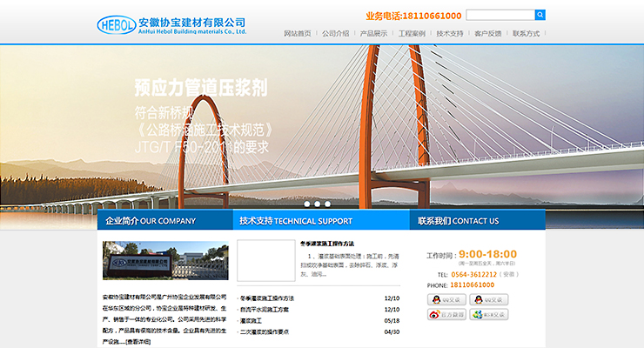Select the second carousel slide dot
This screenshot has height=348, width=644.
pos(317,204)
